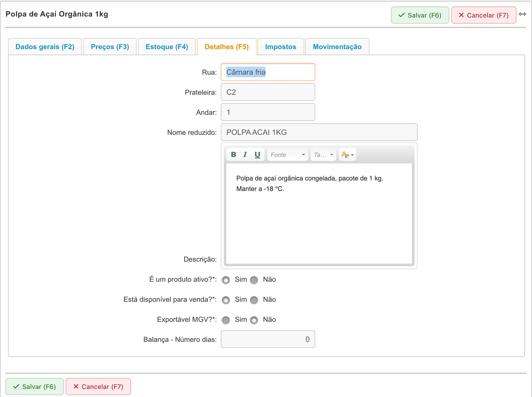Open the Preços (F3) tab
The height and width of the screenshot is (397, 532).
click(110, 47)
